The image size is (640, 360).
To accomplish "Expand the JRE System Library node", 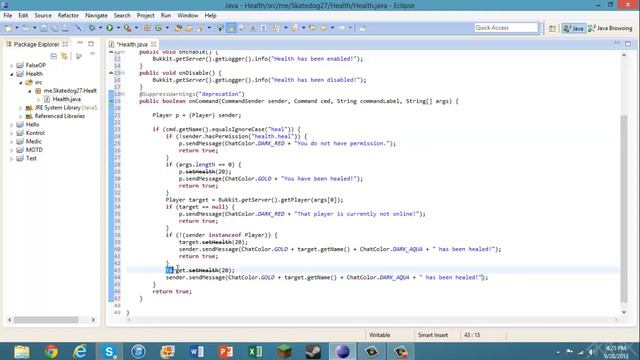I will pyautogui.click(x=20, y=108).
